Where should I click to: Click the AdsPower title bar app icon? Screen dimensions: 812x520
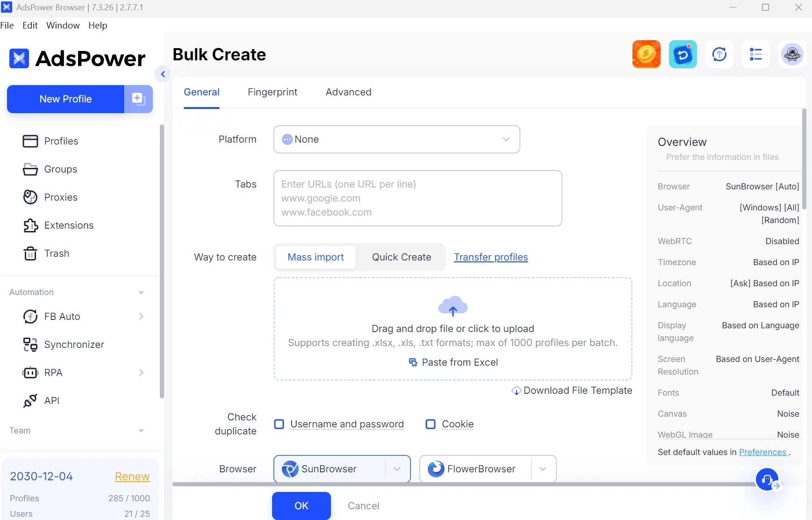(7, 7)
